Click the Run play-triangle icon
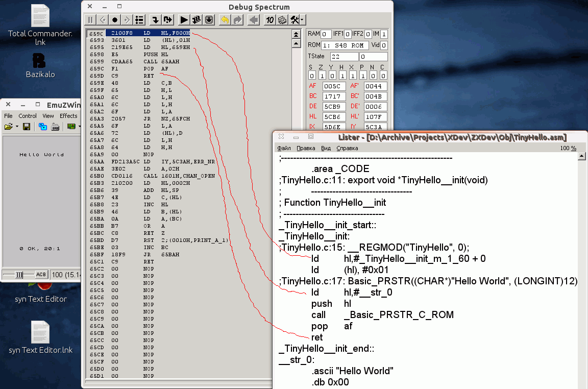 (x=184, y=20)
